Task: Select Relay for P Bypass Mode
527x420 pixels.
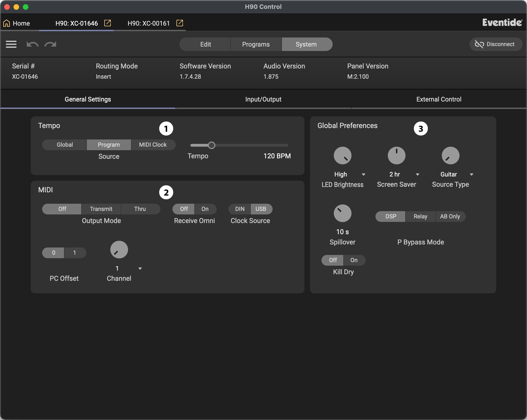Action: [420, 217]
